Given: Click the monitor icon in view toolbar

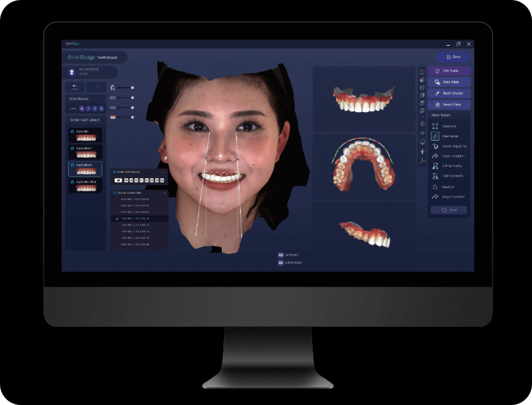Looking at the screenshot, I should [x=422, y=142].
